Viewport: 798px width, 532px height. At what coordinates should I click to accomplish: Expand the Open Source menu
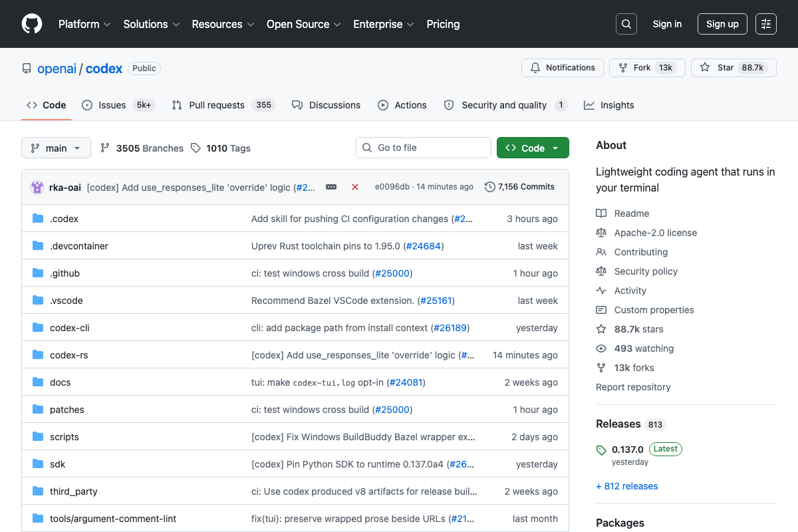[304, 24]
